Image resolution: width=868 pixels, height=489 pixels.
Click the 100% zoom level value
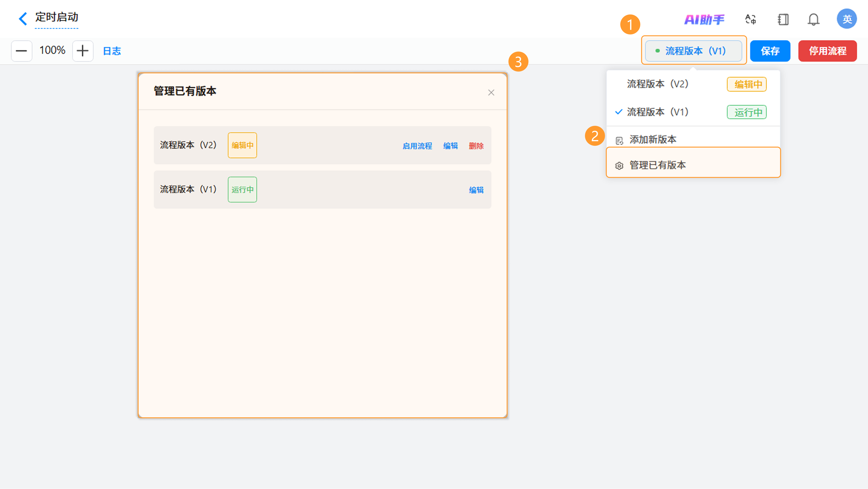pyautogui.click(x=52, y=51)
